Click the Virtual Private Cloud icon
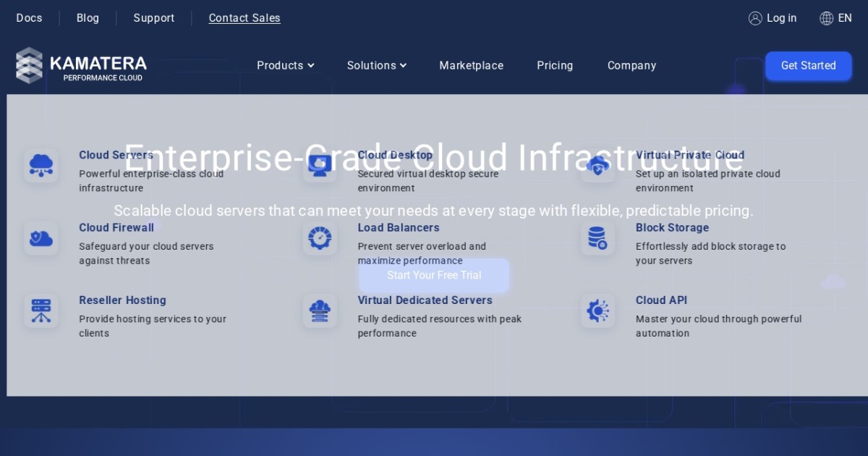The image size is (868, 456). [598, 166]
